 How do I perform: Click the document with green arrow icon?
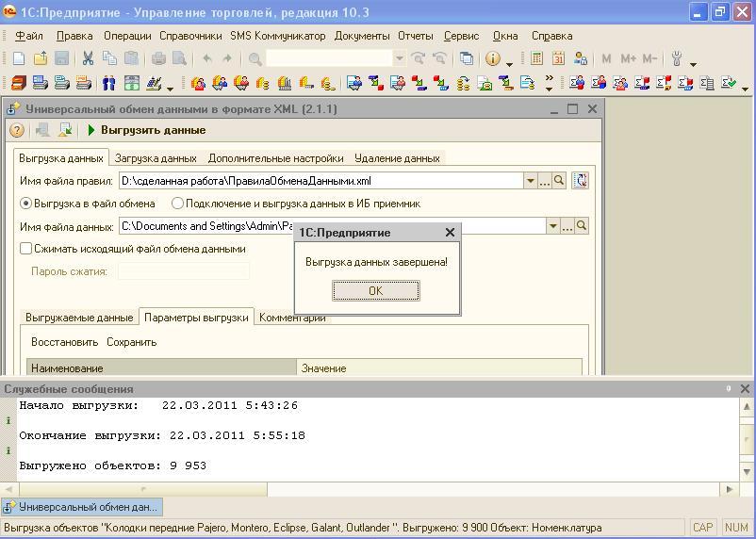coord(65,130)
